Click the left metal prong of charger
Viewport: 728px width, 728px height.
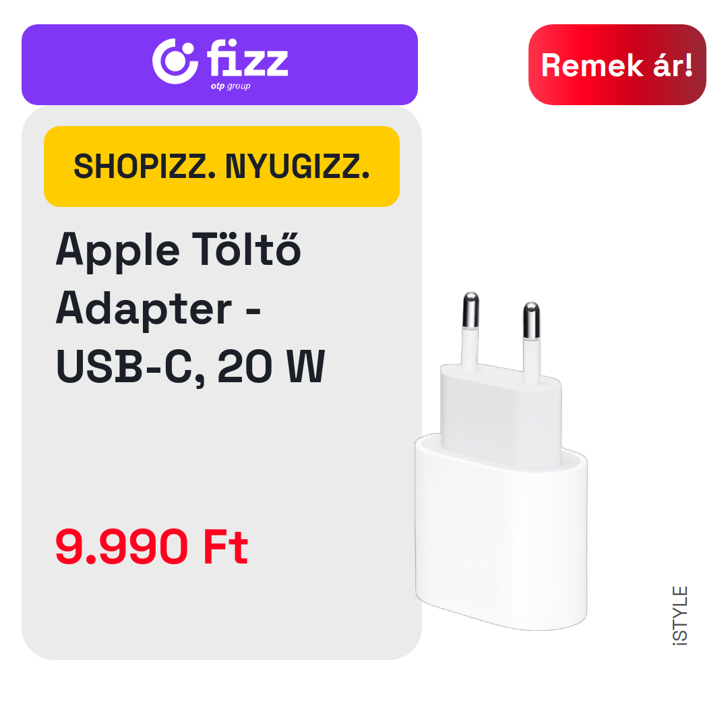click(x=471, y=310)
